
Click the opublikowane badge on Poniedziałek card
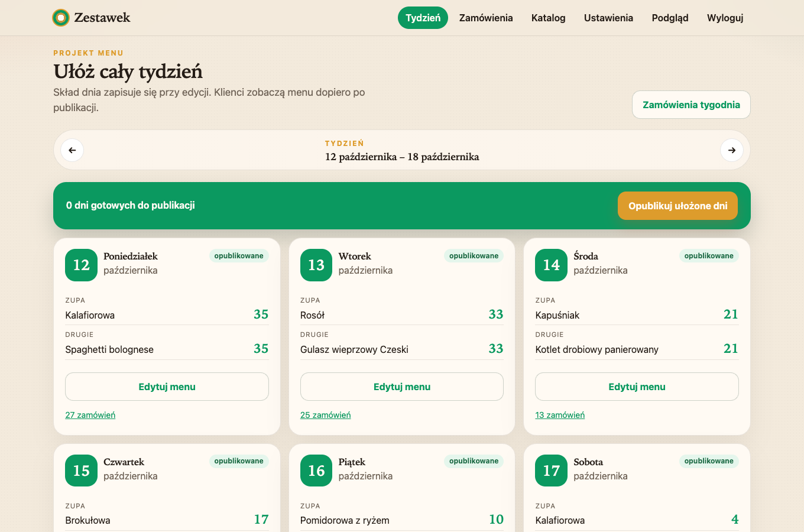239,256
